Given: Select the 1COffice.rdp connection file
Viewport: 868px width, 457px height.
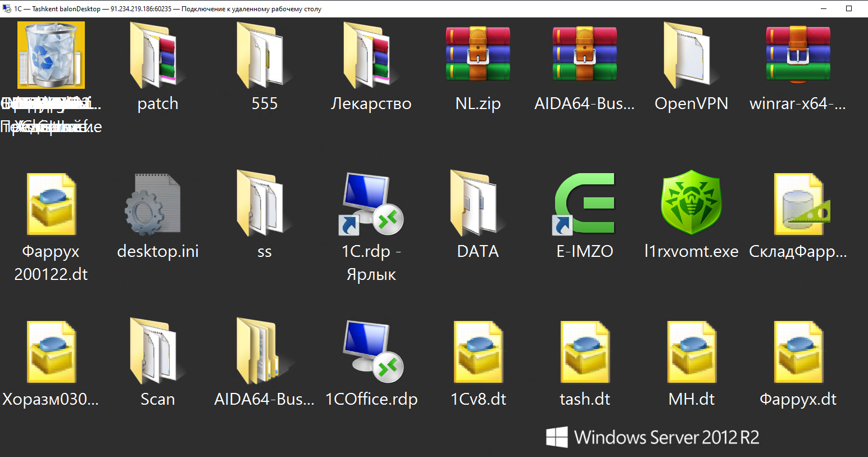Looking at the screenshot, I should click(x=373, y=352).
